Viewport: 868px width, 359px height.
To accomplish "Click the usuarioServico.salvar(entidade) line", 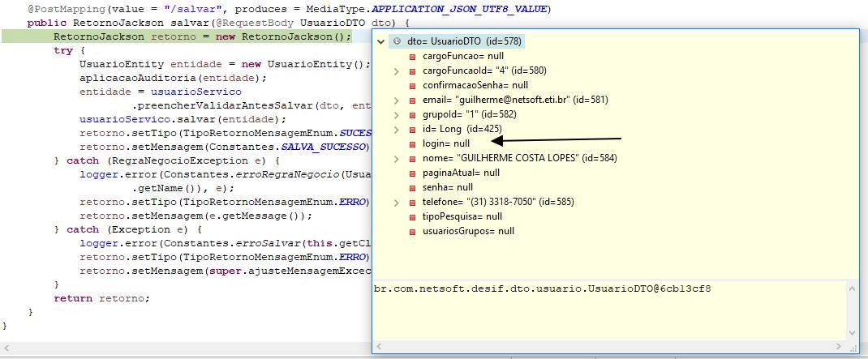I will pyautogui.click(x=183, y=119).
